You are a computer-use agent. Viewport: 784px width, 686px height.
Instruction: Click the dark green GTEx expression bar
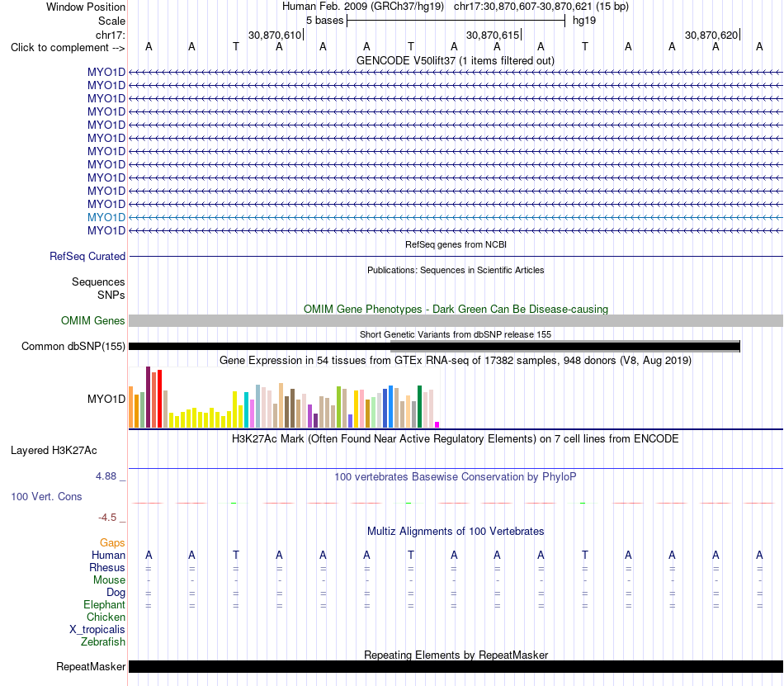[x=419, y=406]
